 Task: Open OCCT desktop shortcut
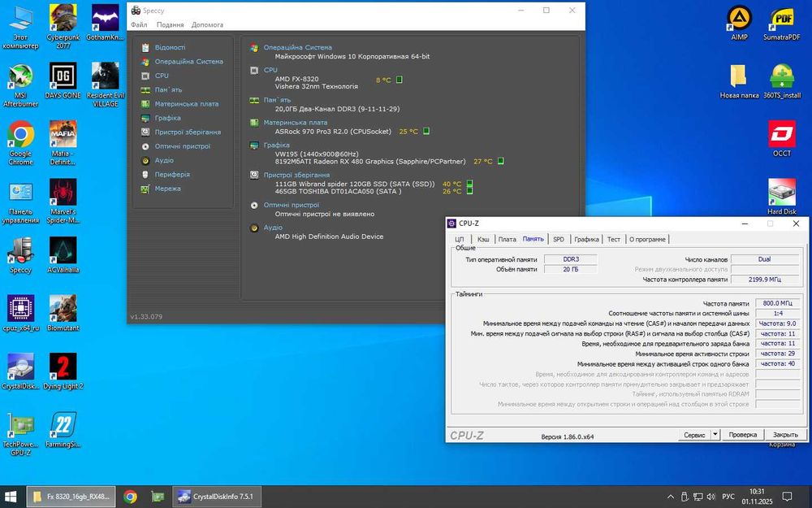(782, 139)
